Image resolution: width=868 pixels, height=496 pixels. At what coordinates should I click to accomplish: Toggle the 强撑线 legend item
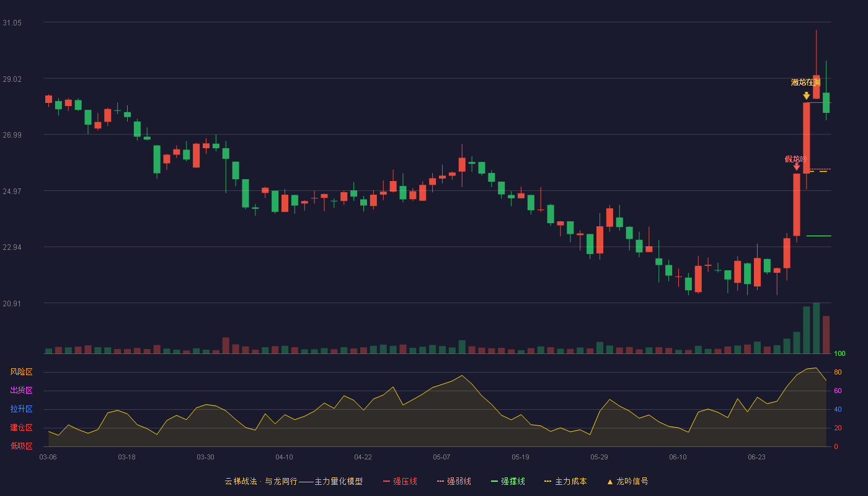[x=508, y=481]
